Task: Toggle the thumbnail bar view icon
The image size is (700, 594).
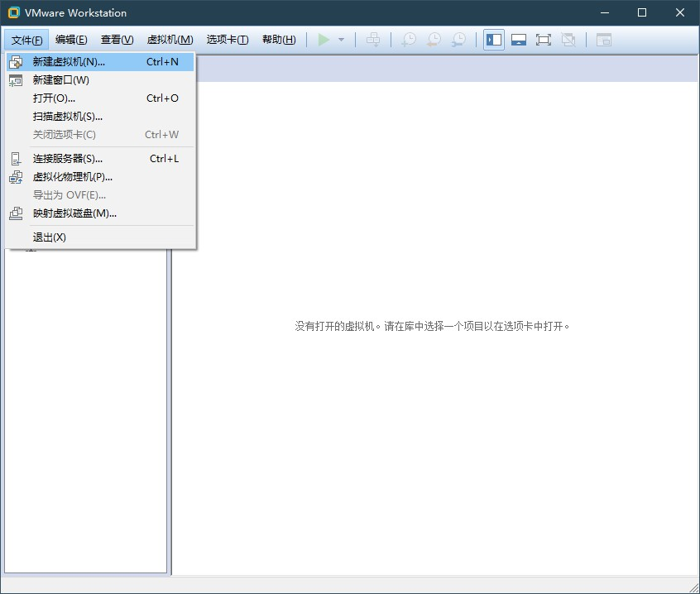Action: click(x=519, y=40)
